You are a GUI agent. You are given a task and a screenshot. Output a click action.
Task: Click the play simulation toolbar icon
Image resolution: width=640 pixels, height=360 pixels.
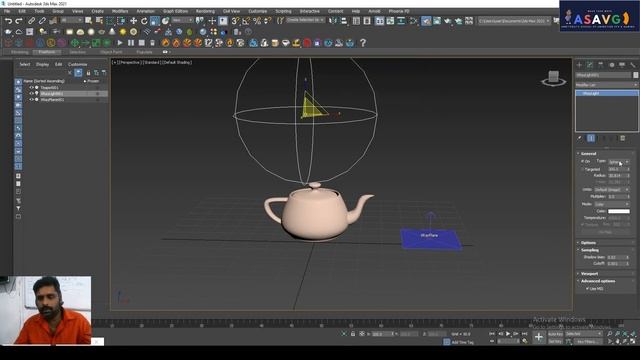coord(120,42)
